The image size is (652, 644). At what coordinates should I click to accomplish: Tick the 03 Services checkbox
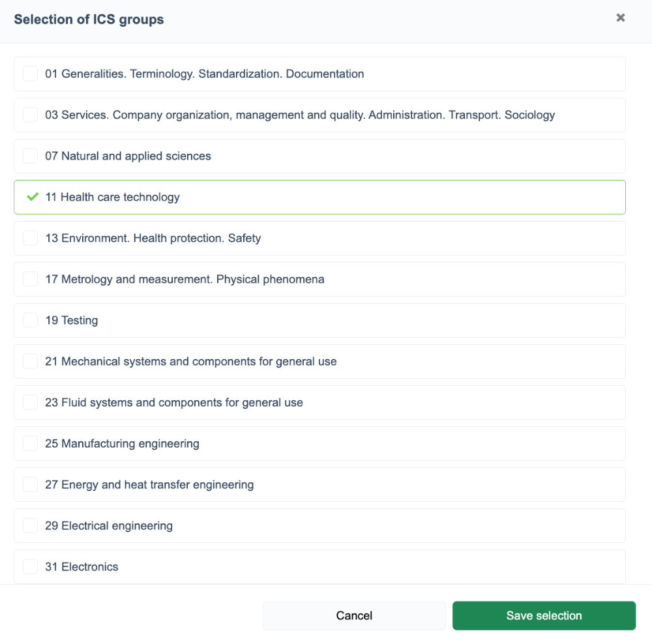click(31, 115)
